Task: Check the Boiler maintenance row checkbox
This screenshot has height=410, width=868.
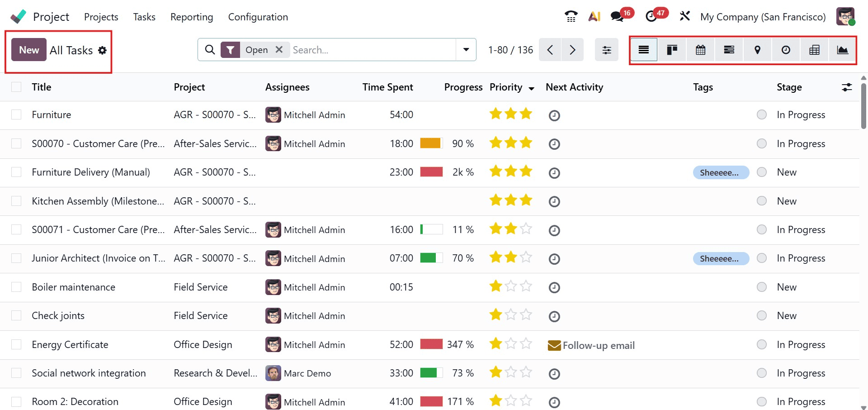Action: pyautogui.click(x=16, y=287)
